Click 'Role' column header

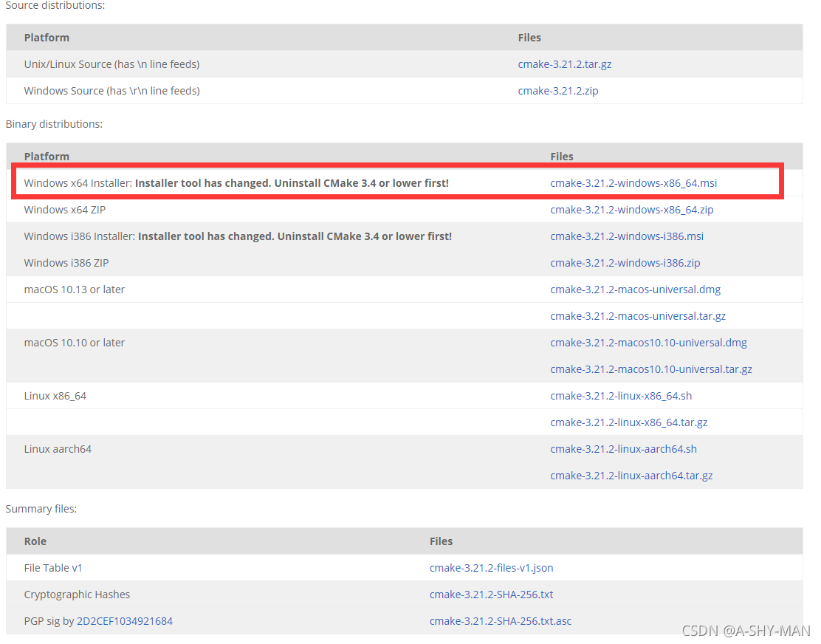coord(35,541)
